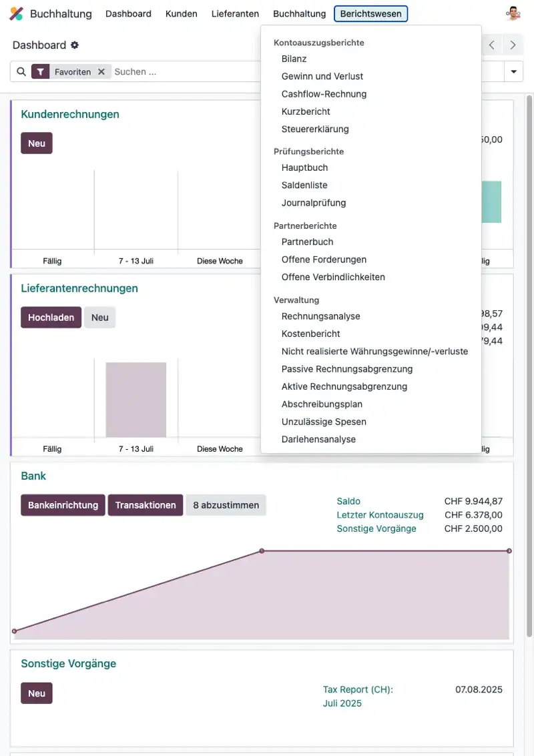534x756 pixels.
Task: Go back with the left chevron arrow
Action: pos(492,45)
